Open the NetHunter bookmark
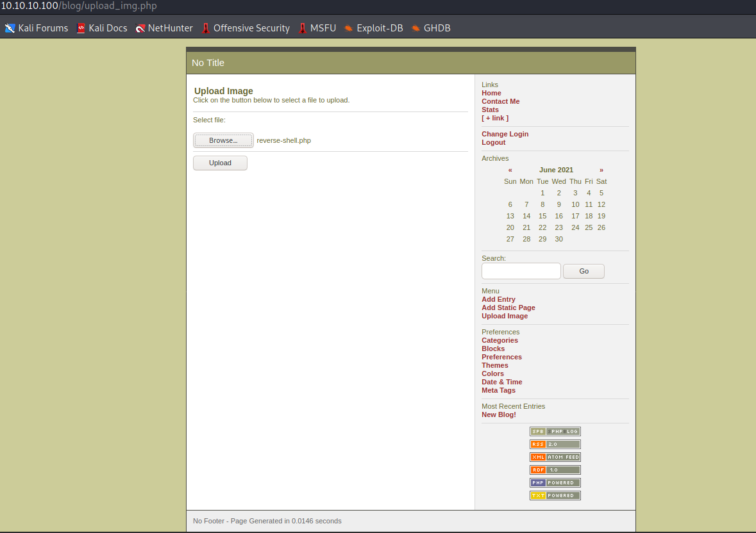The height and width of the screenshot is (533, 756). click(164, 28)
